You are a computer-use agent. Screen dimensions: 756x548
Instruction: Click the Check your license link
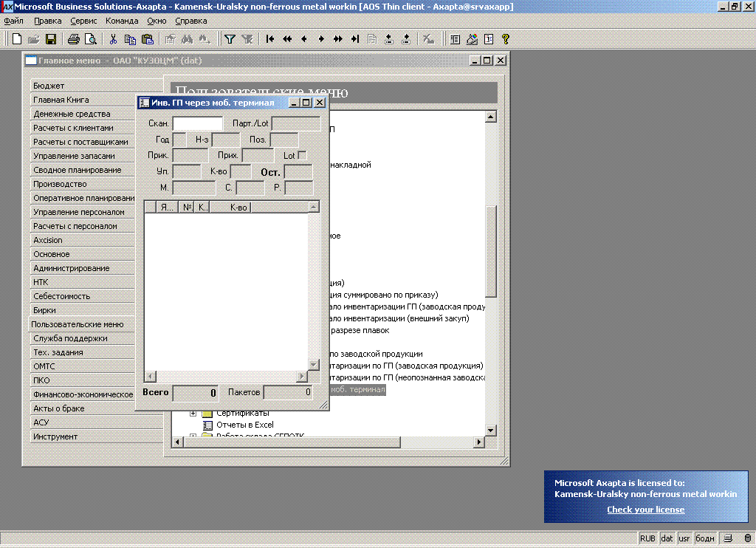coord(645,510)
